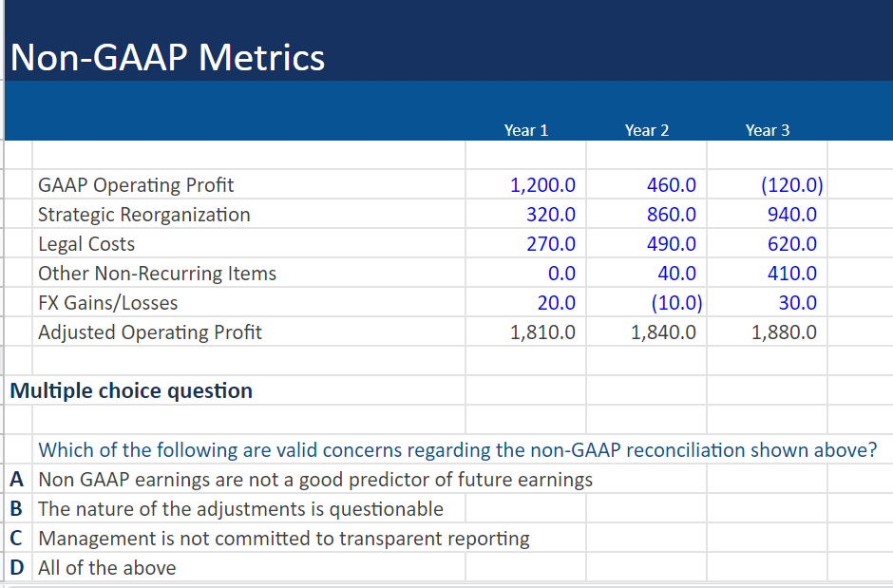893x588 pixels.
Task: Click the Year 2 column header
Action: 646,130
